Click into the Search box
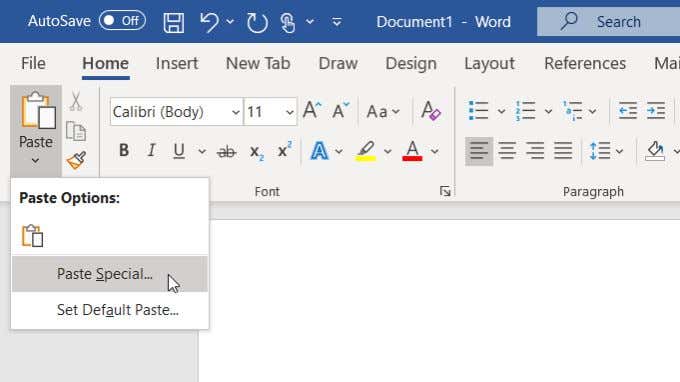The image size is (680, 382). [608, 22]
